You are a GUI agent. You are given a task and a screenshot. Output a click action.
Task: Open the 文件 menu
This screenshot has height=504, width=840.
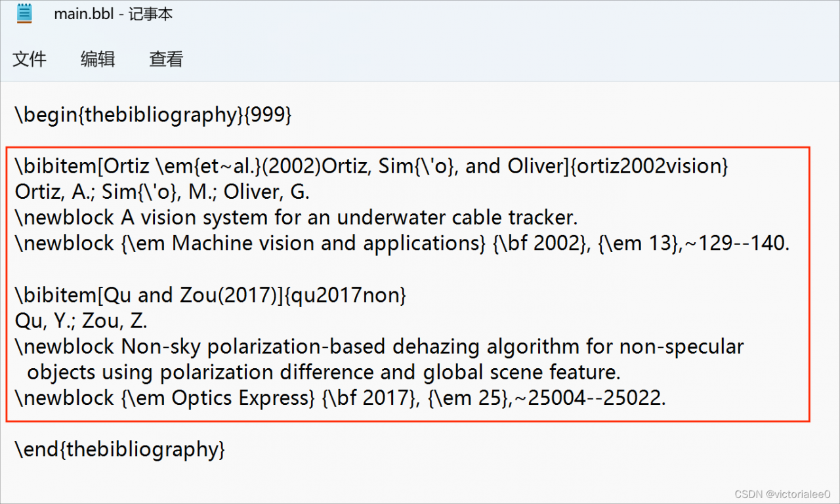(x=30, y=59)
